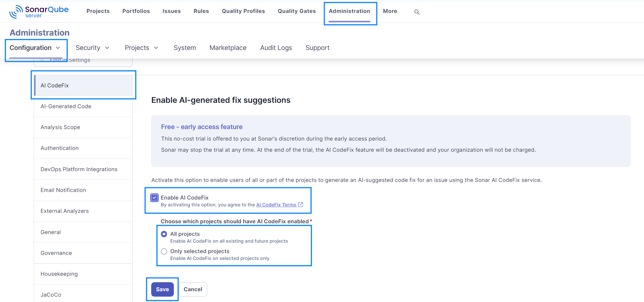Image resolution: width=644 pixels, height=302 pixels.
Task: Click the external link icon beside AI CodeFix Terms
Action: (301, 205)
